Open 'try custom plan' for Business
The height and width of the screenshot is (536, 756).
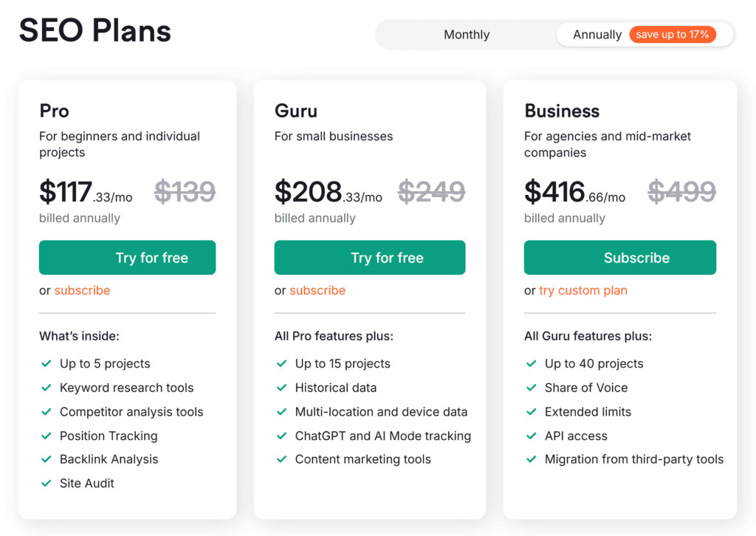tap(583, 290)
